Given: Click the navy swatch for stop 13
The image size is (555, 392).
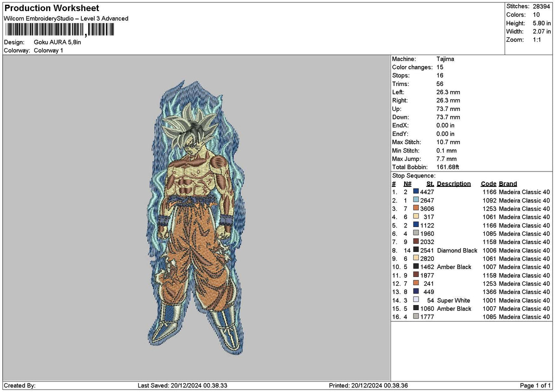Looking at the screenshot, I should [x=416, y=292].
